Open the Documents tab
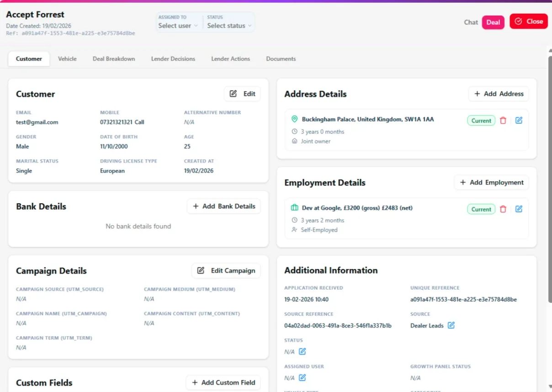This screenshot has width=552, height=392. pyautogui.click(x=281, y=59)
